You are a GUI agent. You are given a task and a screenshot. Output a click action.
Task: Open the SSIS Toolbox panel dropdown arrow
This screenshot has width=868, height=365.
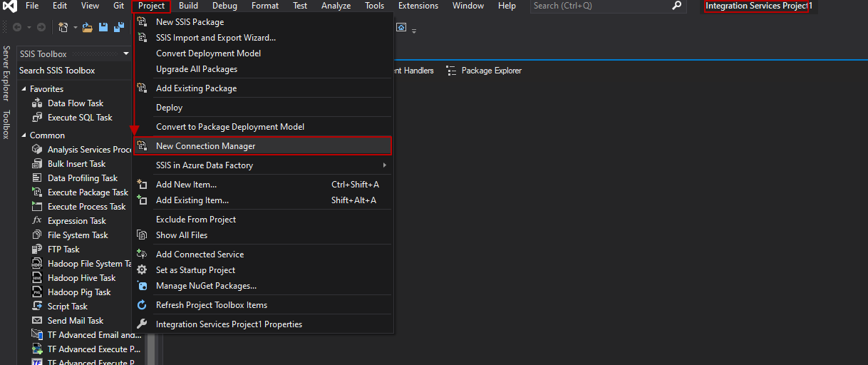[x=126, y=53]
